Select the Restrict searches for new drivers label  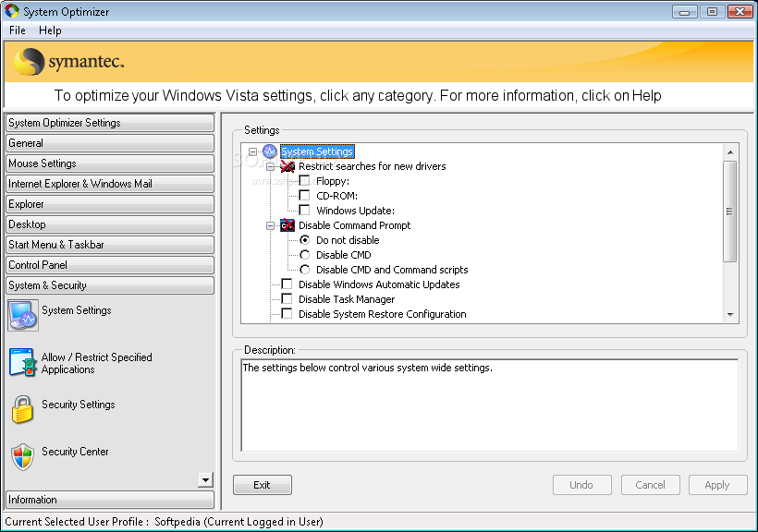point(373,166)
